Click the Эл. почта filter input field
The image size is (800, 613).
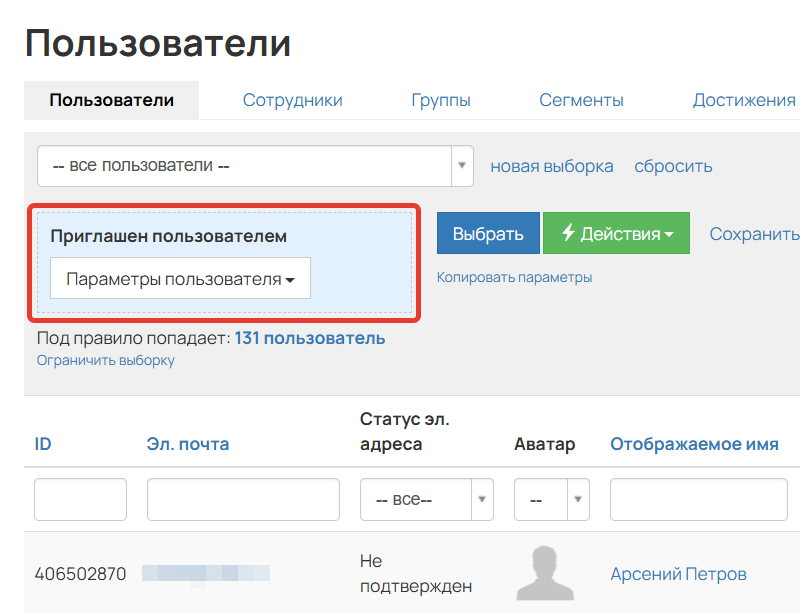[x=241, y=499]
